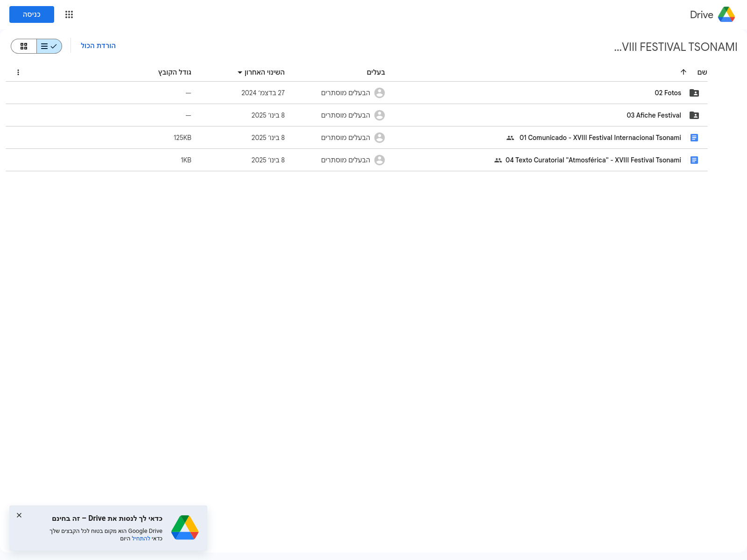The height and width of the screenshot is (560, 747).
Task: Select the list view layout toggle
Action: pyautogui.click(x=49, y=46)
